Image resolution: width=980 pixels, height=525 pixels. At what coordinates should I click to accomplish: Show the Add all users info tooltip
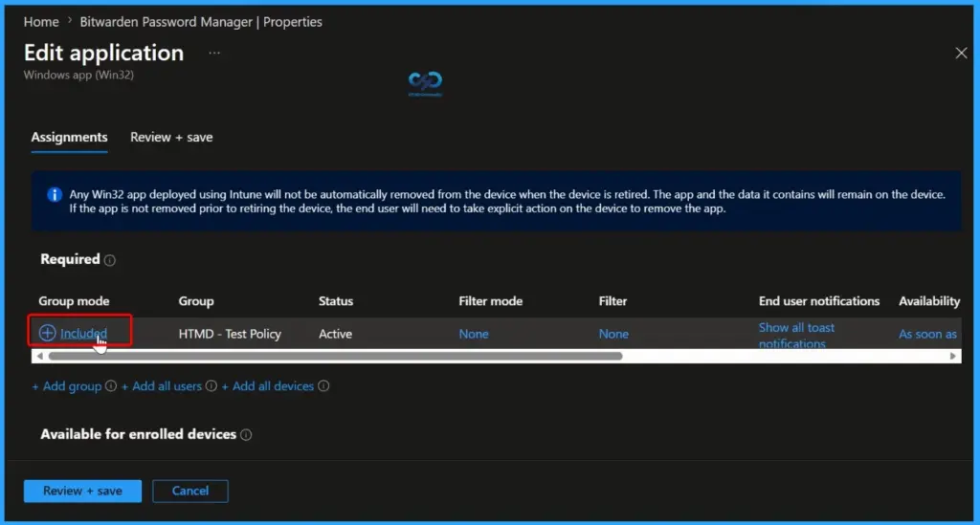212,385
